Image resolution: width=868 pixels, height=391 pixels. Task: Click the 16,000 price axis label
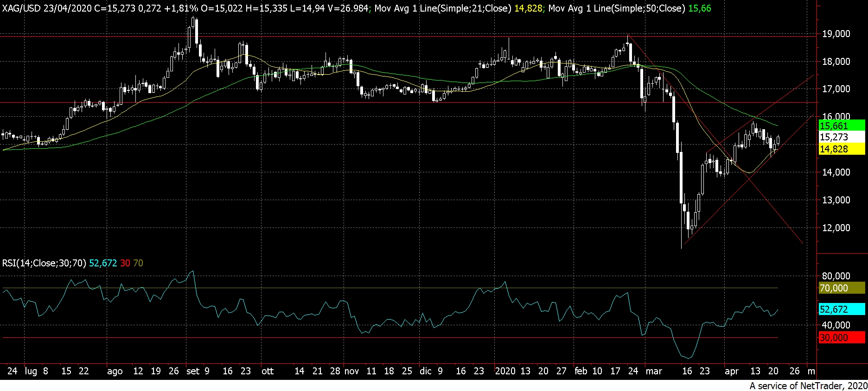point(836,116)
